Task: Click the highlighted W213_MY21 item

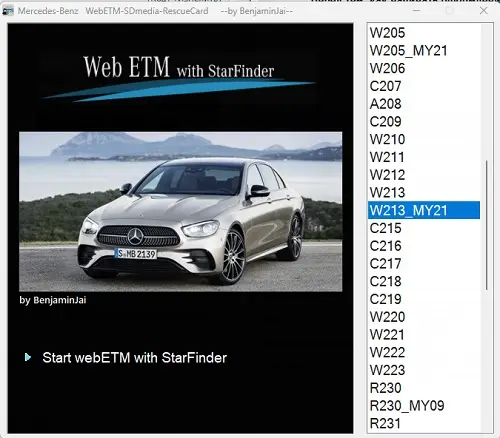Action: (424, 210)
